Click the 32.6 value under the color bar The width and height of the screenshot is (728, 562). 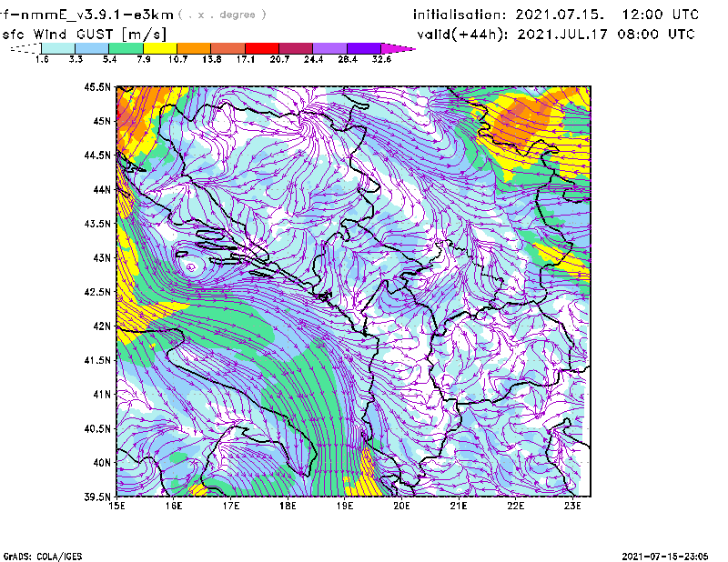[x=381, y=59]
